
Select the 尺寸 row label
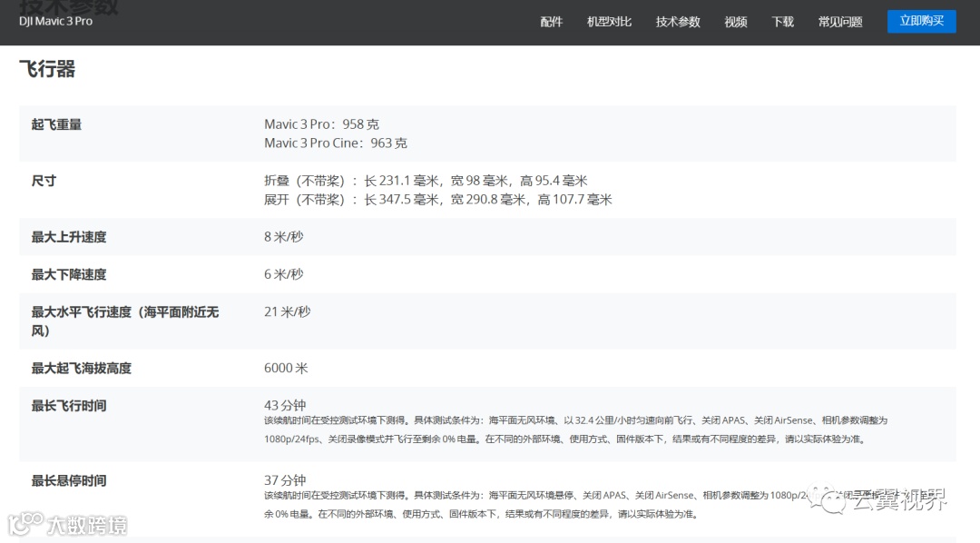click(44, 180)
